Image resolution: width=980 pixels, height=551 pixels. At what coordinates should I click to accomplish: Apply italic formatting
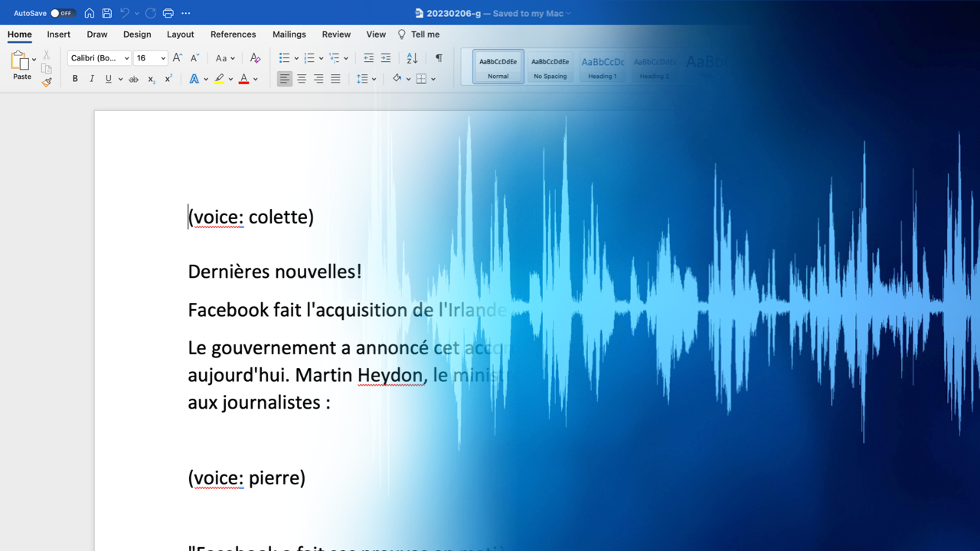(x=91, y=78)
